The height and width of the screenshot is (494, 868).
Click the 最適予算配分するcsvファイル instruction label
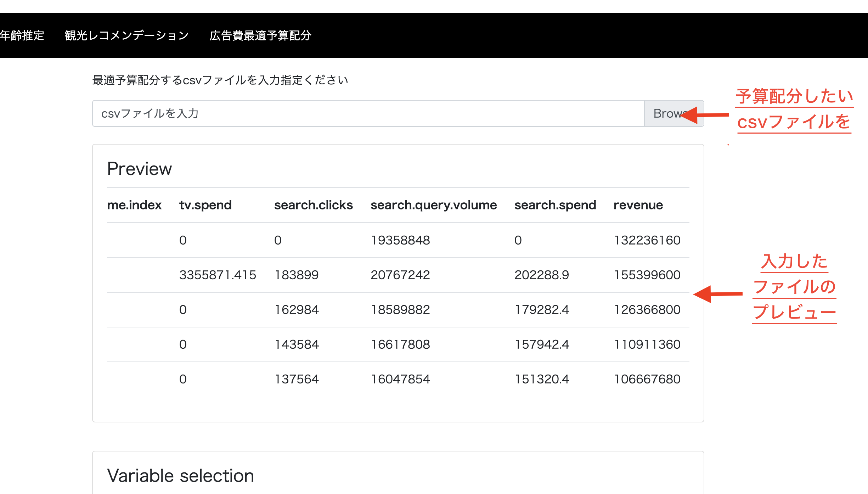pyautogui.click(x=220, y=80)
